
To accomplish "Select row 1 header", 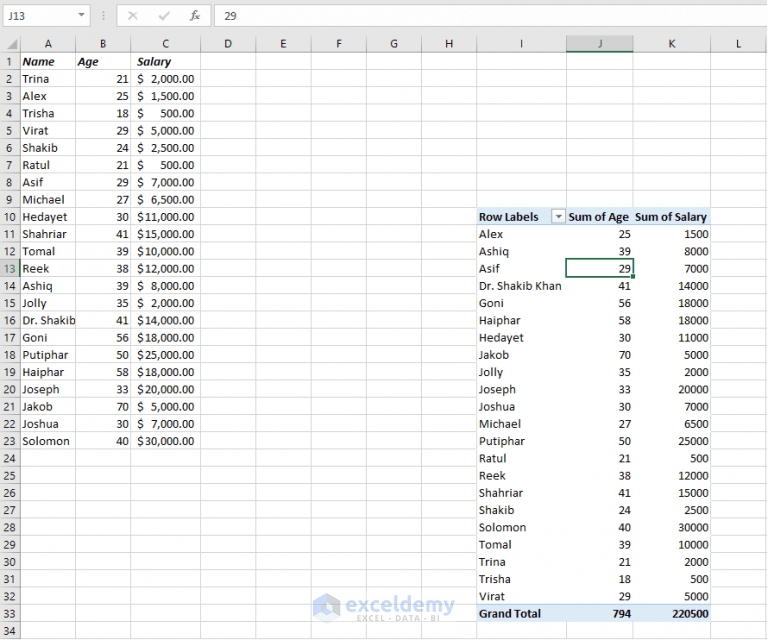I will pos(10,62).
